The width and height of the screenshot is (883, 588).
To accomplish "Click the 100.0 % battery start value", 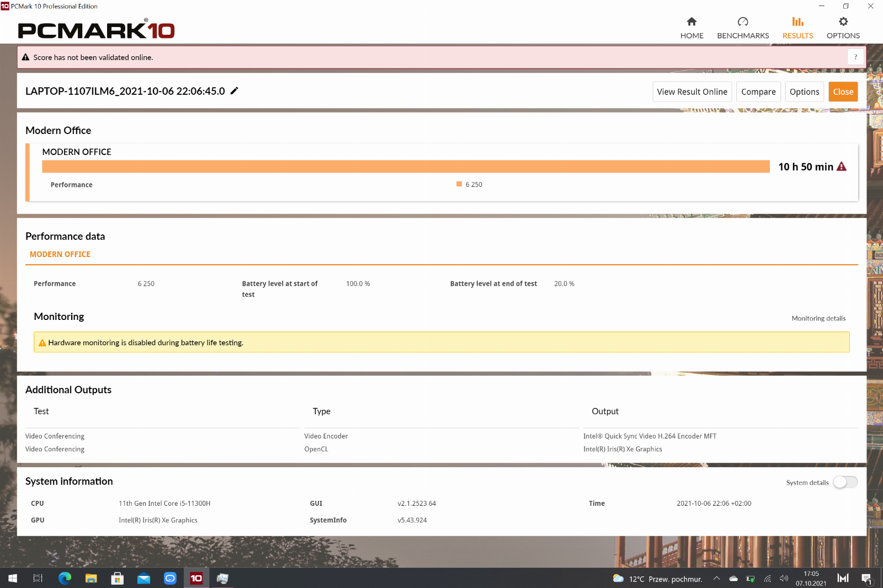I will tap(358, 284).
